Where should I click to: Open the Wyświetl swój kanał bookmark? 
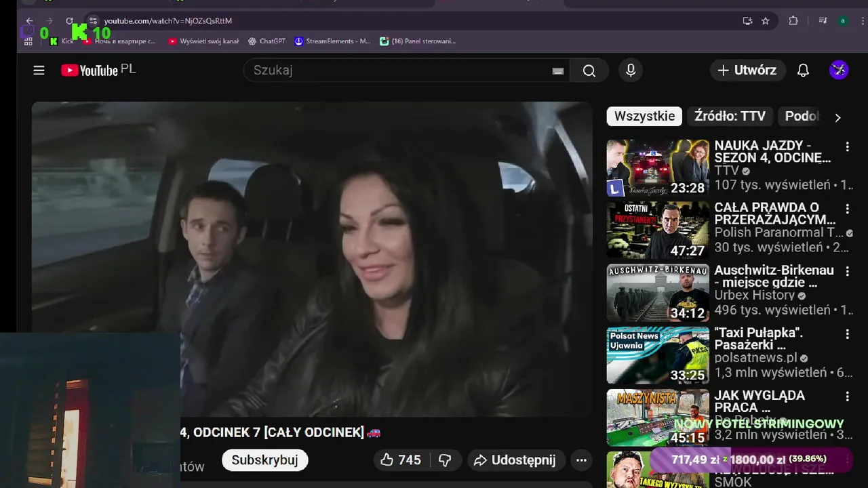tap(203, 41)
